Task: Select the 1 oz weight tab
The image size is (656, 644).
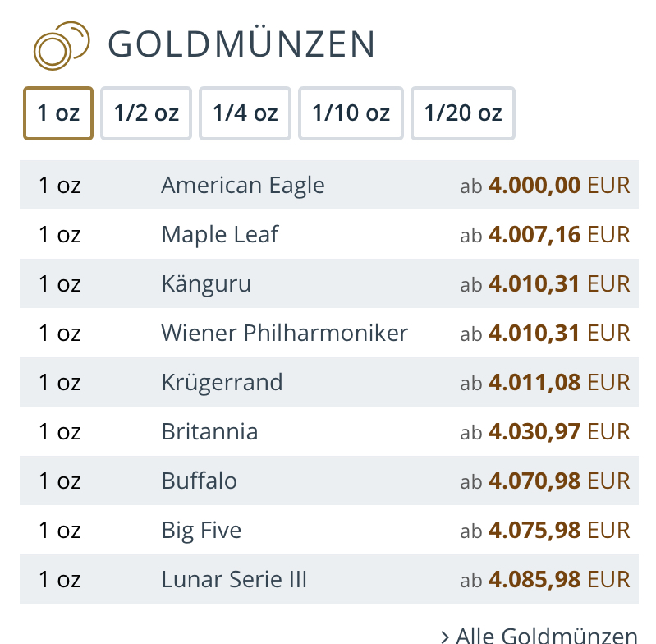Action: (57, 113)
